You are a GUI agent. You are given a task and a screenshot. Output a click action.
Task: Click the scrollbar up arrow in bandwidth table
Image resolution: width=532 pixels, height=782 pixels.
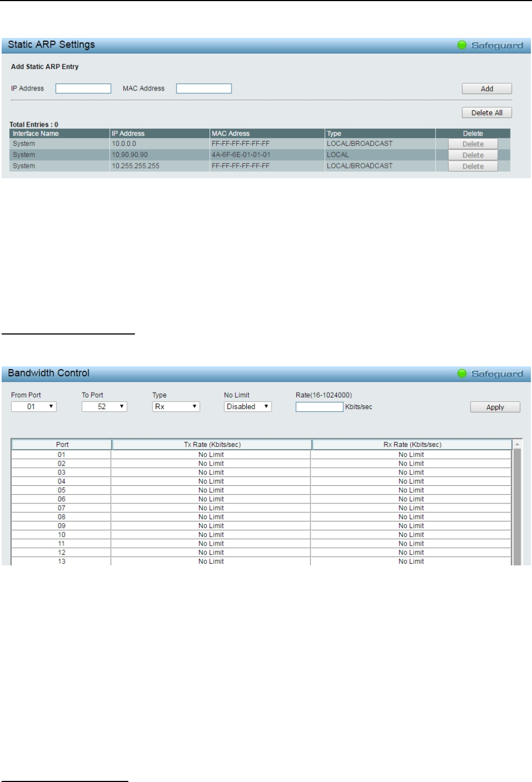pyautogui.click(x=517, y=444)
